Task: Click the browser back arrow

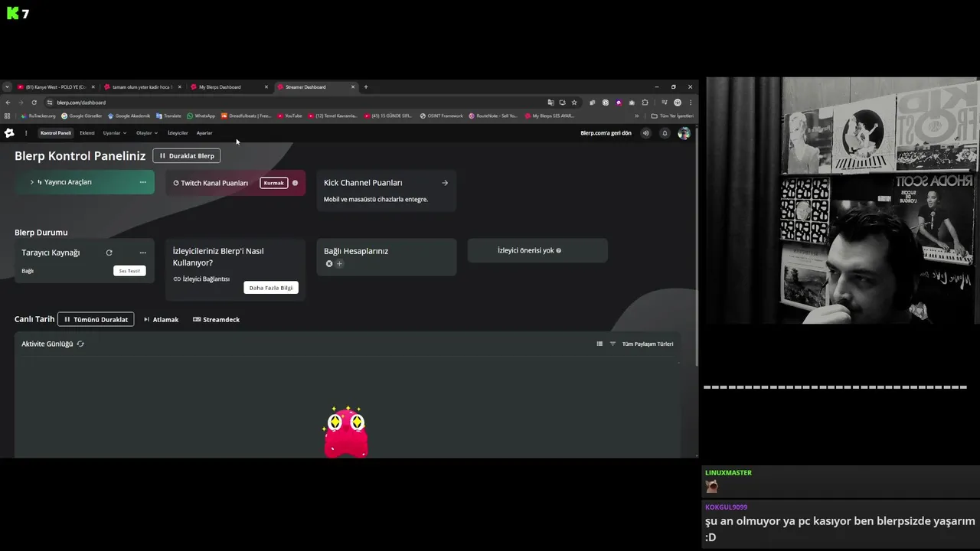Action: [8, 103]
